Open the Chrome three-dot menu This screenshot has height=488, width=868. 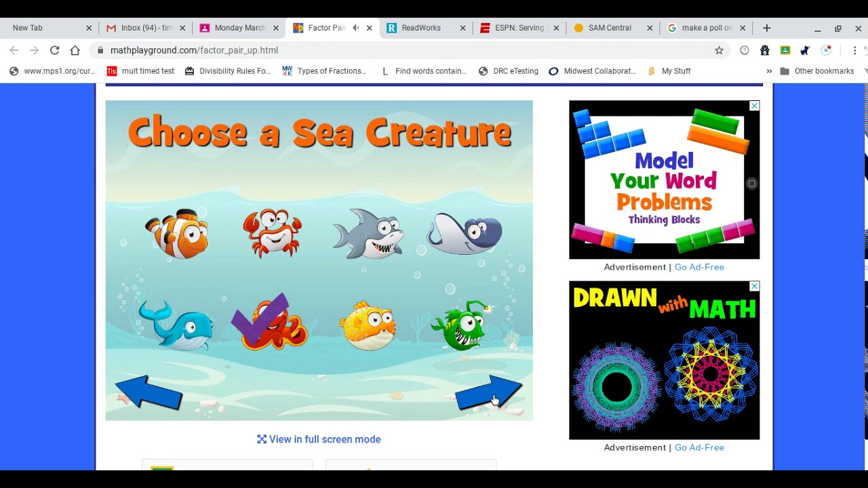tap(854, 50)
